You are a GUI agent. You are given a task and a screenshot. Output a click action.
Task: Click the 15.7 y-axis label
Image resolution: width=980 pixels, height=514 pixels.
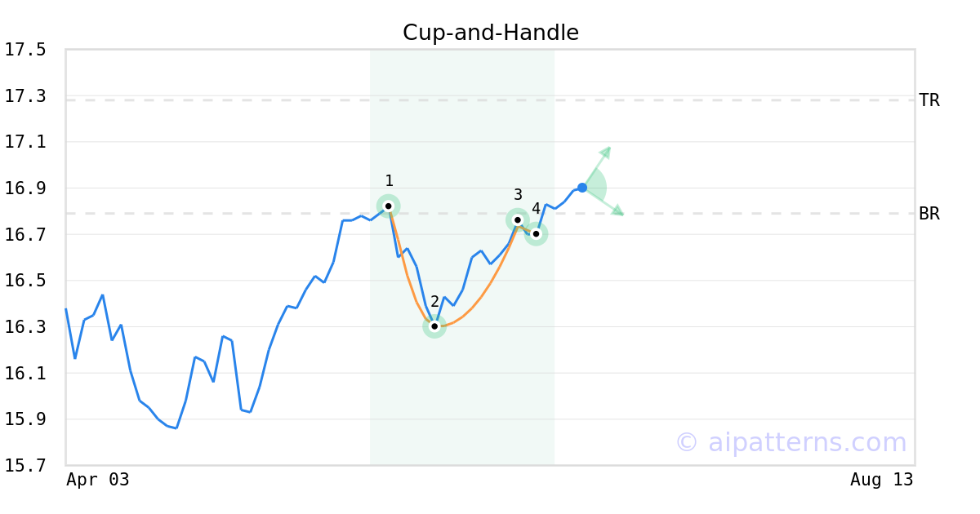pyautogui.click(x=25, y=466)
